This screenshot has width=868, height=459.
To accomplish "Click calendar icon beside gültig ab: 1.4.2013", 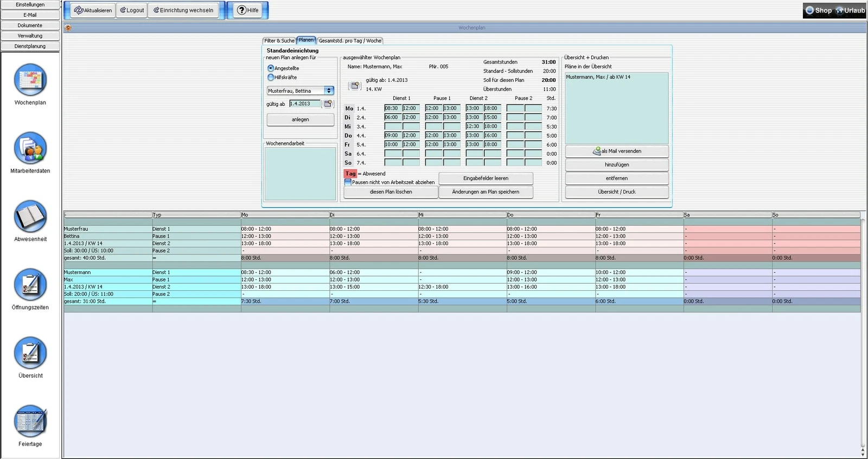I will (x=355, y=86).
